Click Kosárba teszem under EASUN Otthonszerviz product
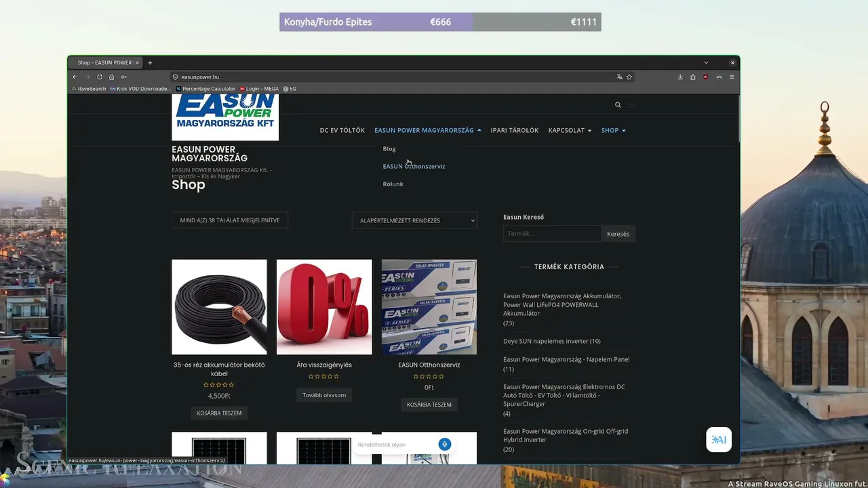Screen dimensions: 868x488 [x=429, y=405]
